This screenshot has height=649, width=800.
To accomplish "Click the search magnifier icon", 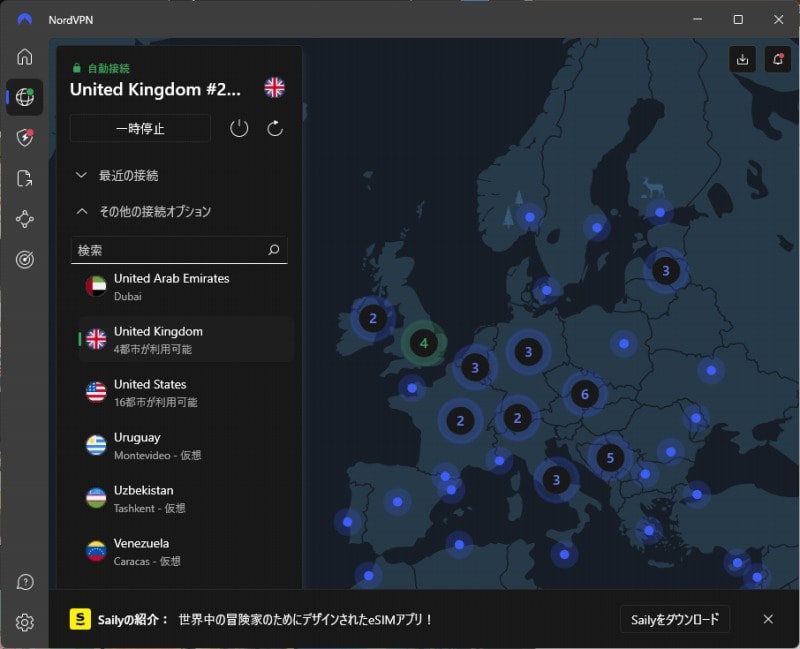I will [274, 249].
